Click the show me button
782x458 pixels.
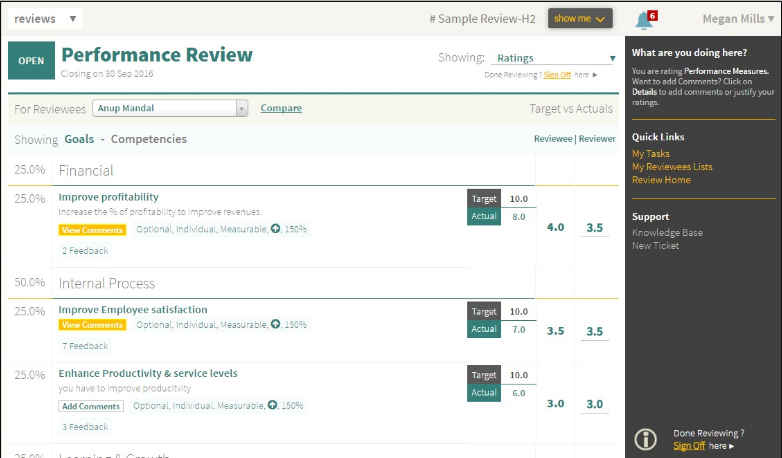pyautogui.click(x=580, y=19)
